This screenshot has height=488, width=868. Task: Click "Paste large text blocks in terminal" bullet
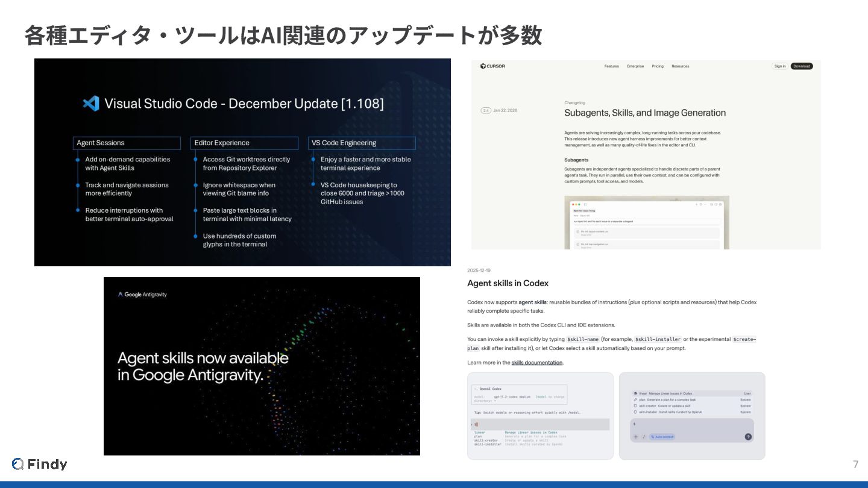[247, 214]
